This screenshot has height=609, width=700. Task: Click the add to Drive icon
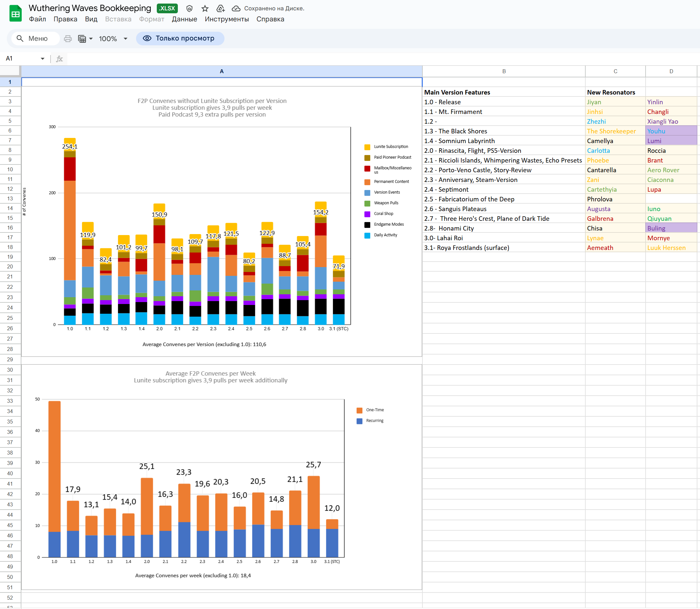pos(220,8)
